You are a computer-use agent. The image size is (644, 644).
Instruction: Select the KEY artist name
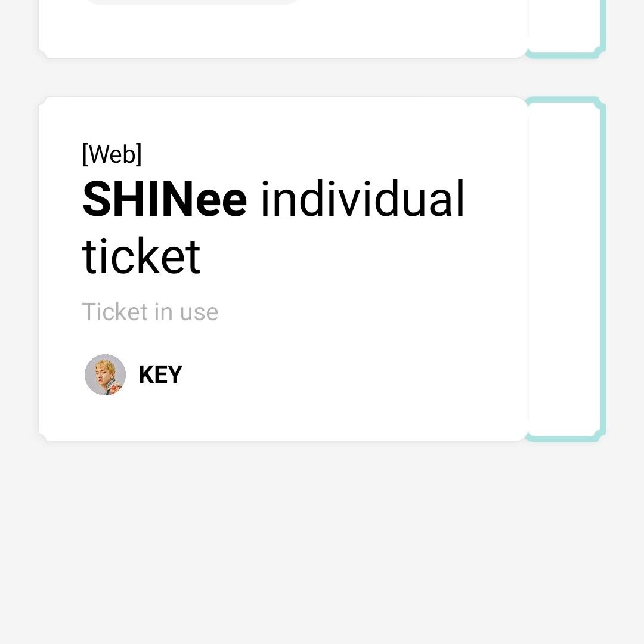tap(160, 374)
